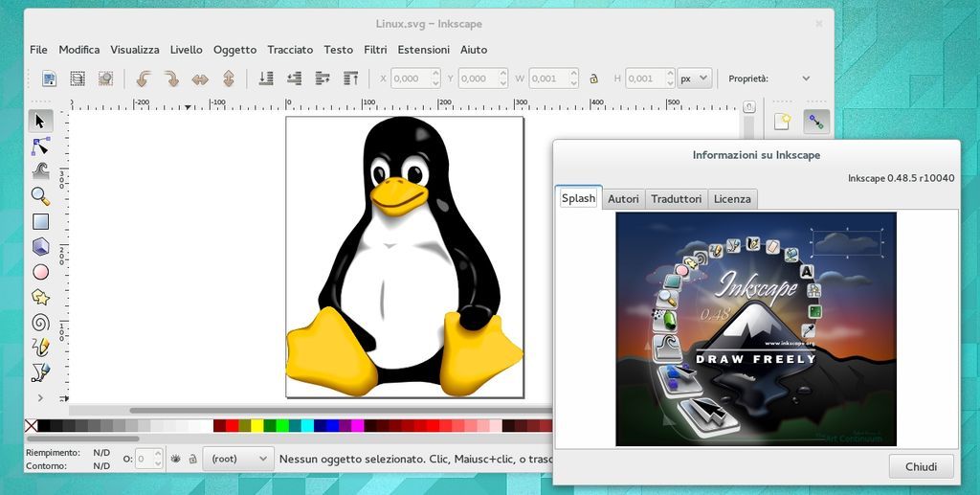Expand the Proprietà toolbar overflow chevron
Viewport: 980px width, 495px height.
806,79
